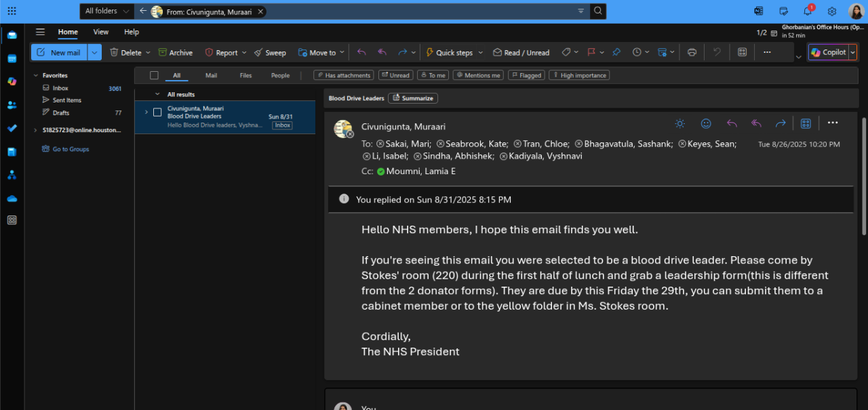The width and height of the screenshot is (868, 410).
Task: Select the Mail search results tab
Action: 212,75
